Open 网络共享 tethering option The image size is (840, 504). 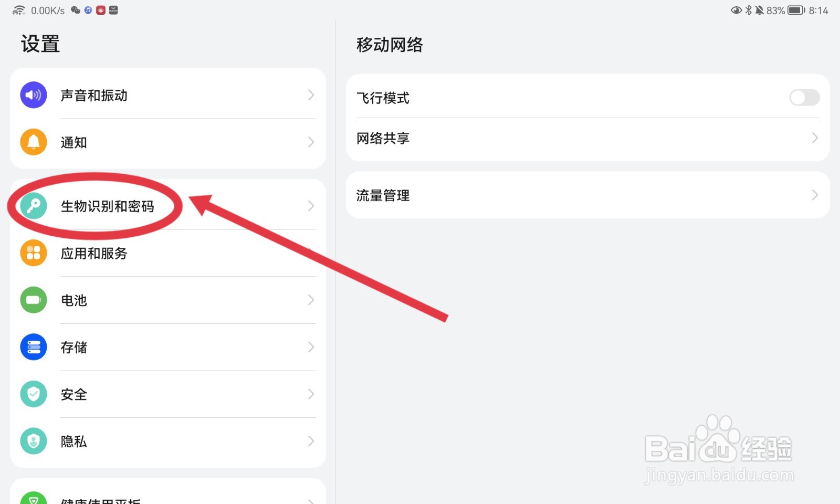pos(588,138)
